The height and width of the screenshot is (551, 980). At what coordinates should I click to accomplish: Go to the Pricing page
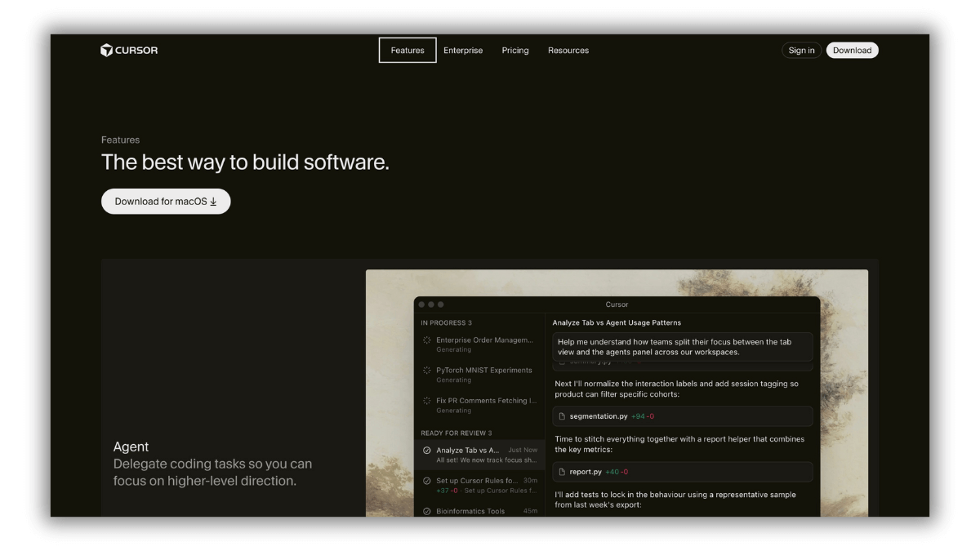[x=515, y=51]
